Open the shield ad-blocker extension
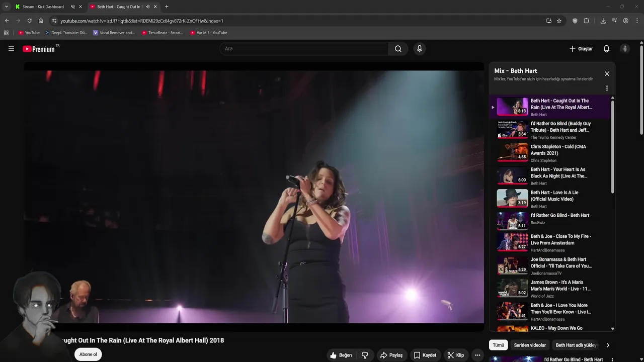This screenshot has height=362, width=644. click(x=575, y=21)
